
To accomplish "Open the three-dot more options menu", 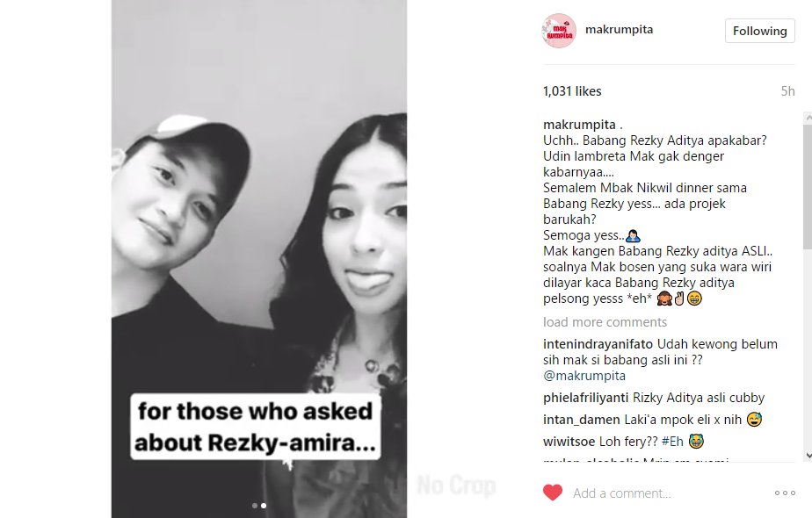I will click(785, 493).
